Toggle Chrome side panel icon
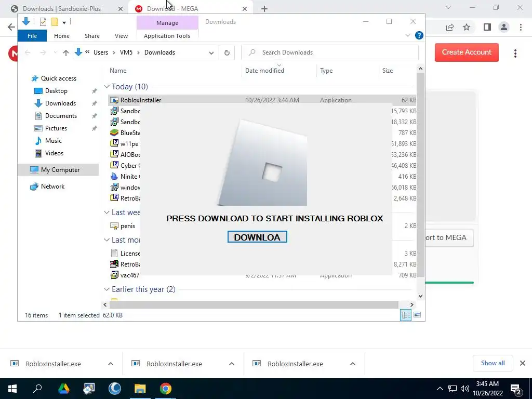The image size is (532, 399). [487, 27]
